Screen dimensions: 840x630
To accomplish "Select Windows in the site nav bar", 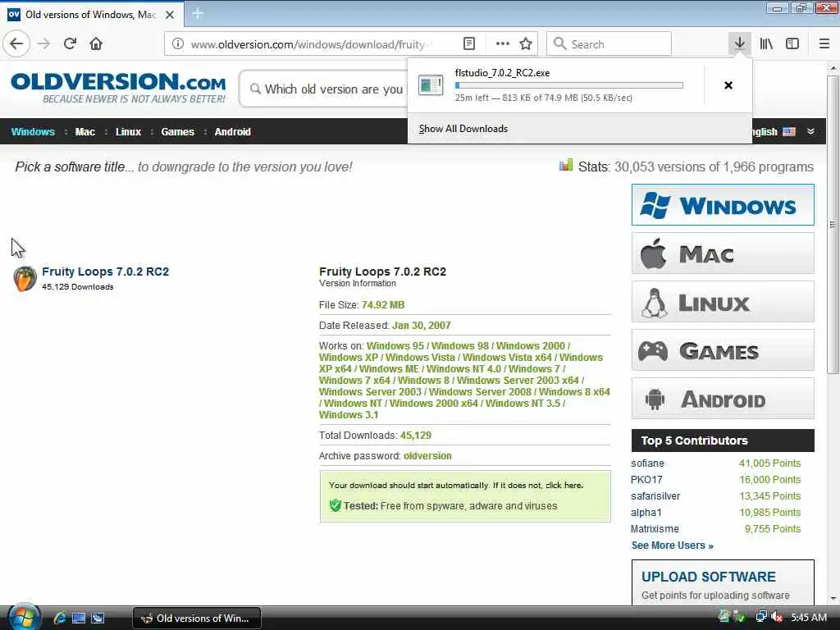I will [x=33, y=132].
